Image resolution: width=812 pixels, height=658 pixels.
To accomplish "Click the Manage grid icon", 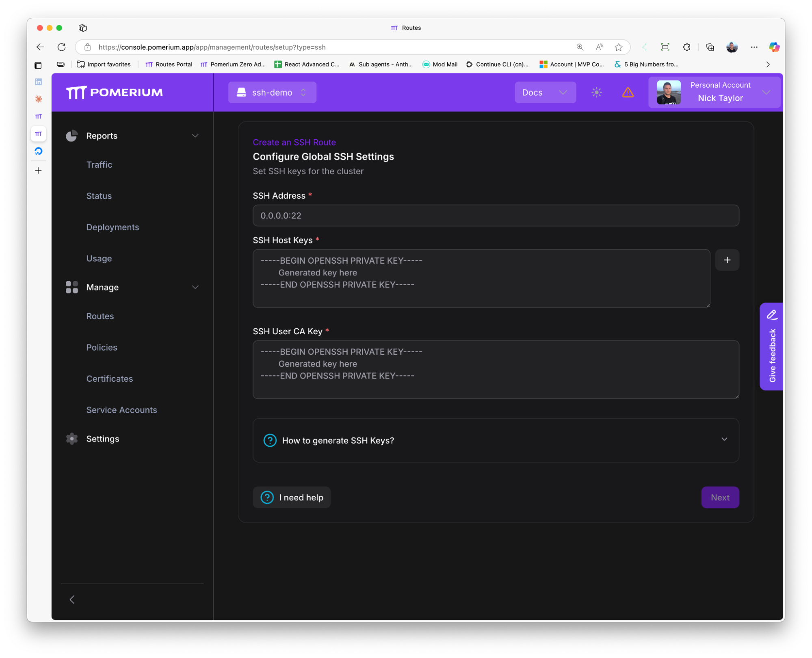I will tap(72, 287).
